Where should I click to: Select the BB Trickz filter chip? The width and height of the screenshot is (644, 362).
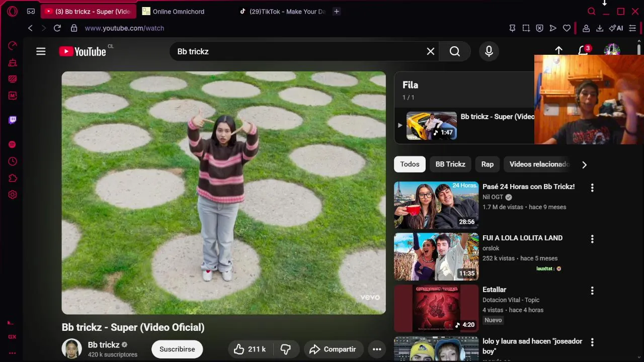[450, 164]
